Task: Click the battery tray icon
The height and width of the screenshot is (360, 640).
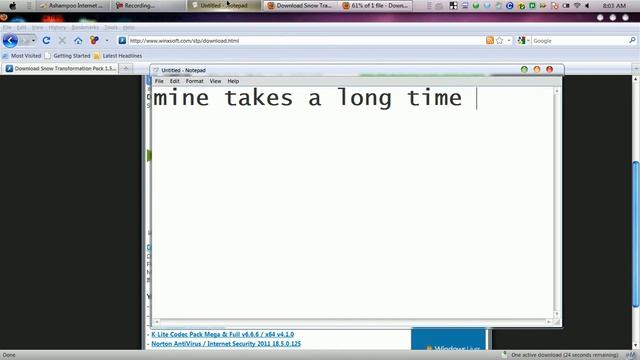Action: coord(566,6)
